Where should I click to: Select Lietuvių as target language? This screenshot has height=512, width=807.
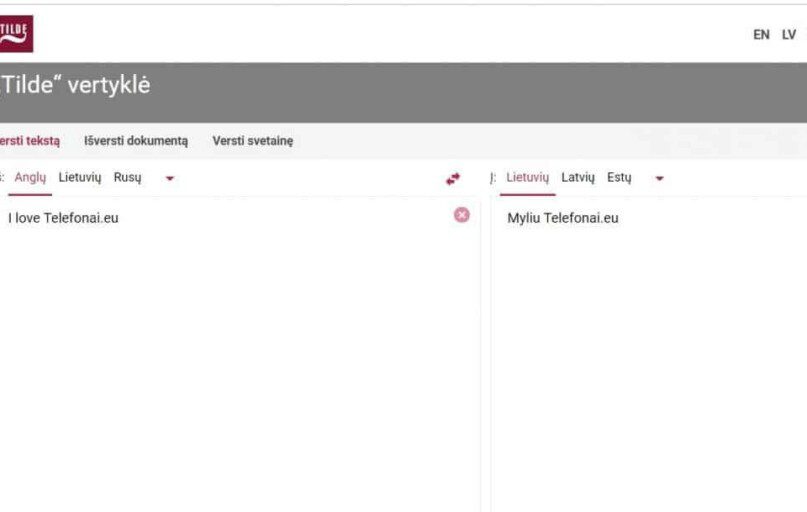[527, 178]
